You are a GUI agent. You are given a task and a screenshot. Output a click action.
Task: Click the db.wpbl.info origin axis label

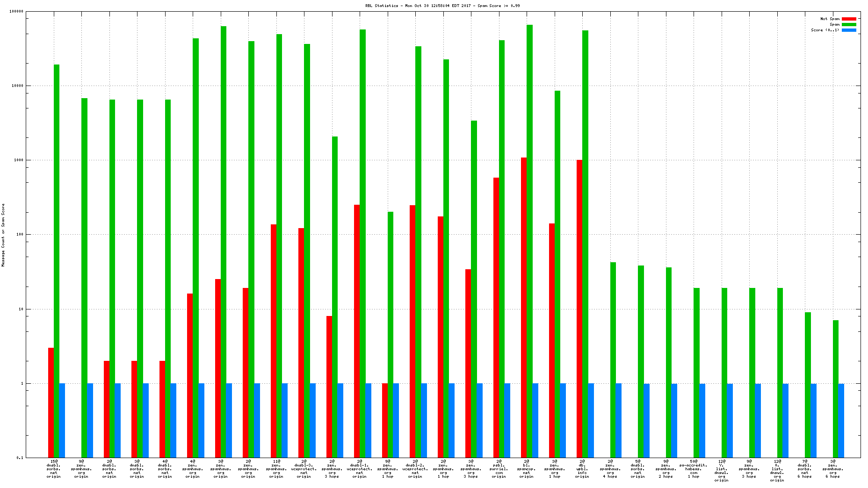pos(582,469)
